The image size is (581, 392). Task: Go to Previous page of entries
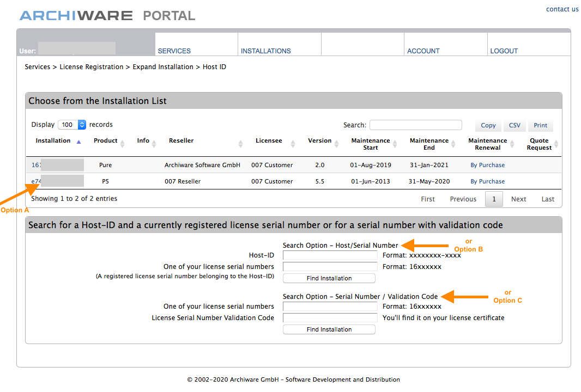[463, 199]
